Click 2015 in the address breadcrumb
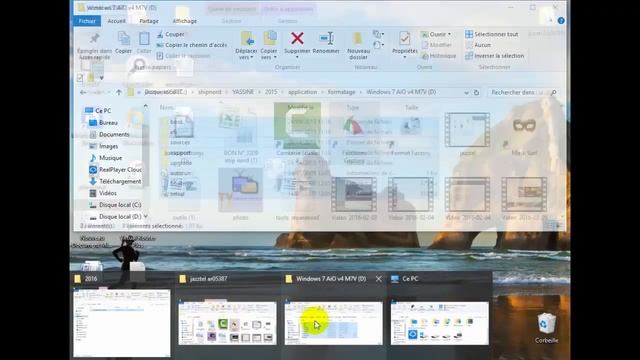The height and width of the screenshot is (360, 640). (271, 92)
